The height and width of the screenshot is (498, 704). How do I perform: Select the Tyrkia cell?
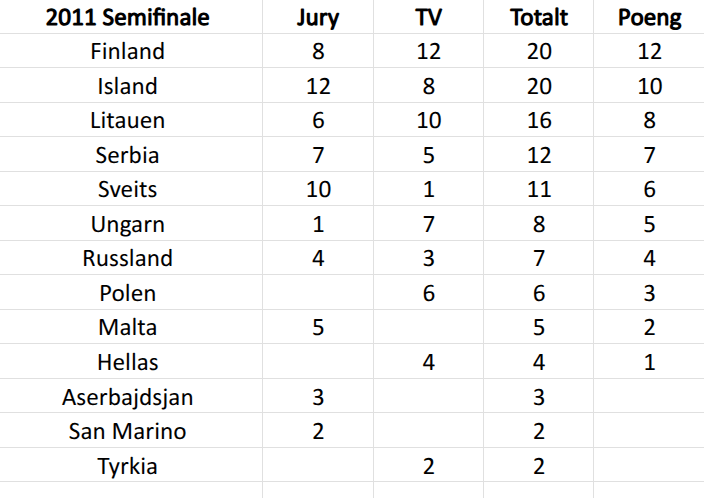pos(127,466)
